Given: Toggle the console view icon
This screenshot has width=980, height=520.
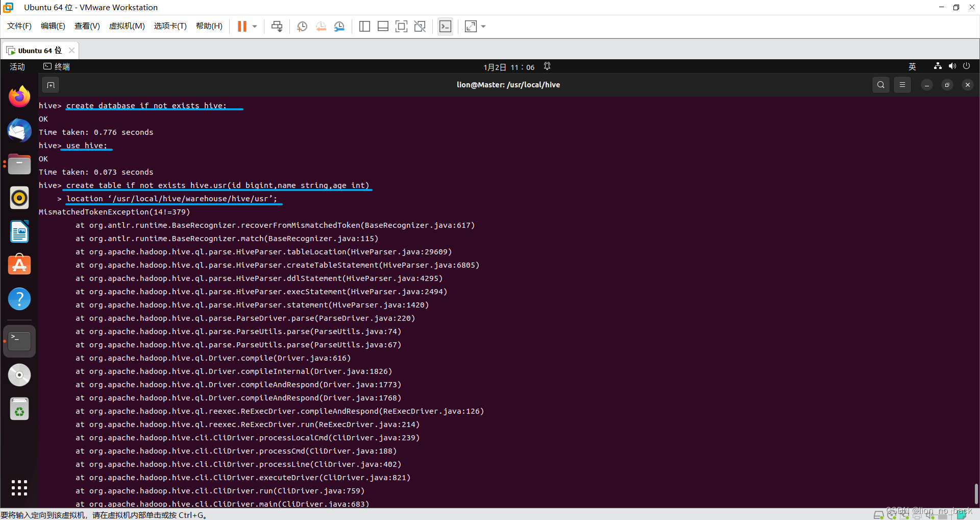Looking at the screenshot, I should tap(445, 26).
